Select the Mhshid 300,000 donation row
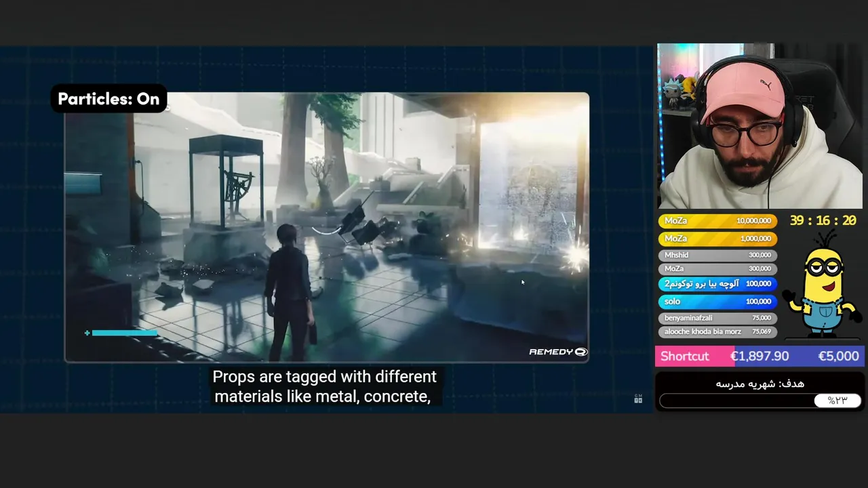Image resolution: width=868 pixels, height=488 pixels. point(717,255)
